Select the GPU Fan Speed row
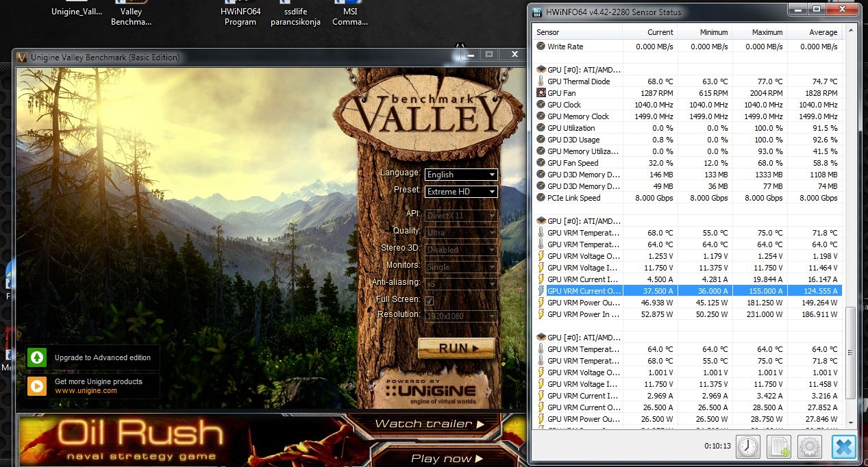 click(687, 163)
